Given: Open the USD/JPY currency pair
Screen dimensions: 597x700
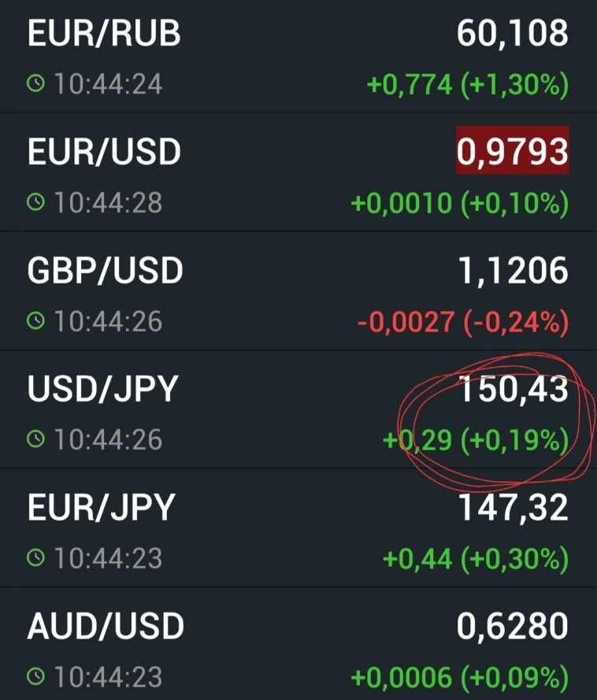Looking at the screenshot, I should click(103, 389).
